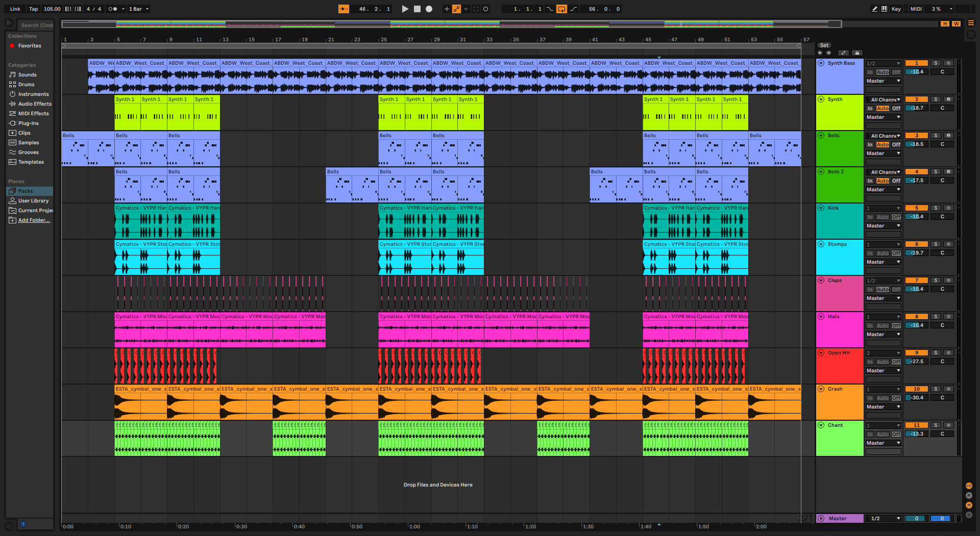
Task: Deactivate the Kick track activator 5
Action: point(916,208)
